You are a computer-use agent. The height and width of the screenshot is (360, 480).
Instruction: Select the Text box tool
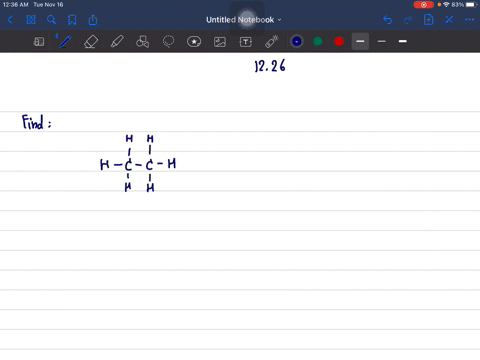tap(246, 42)
